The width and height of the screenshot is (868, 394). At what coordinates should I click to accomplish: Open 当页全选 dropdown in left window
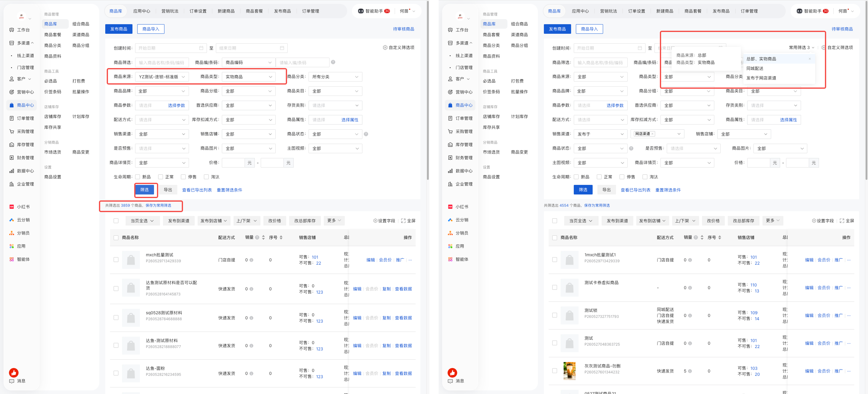pos(142,221)
